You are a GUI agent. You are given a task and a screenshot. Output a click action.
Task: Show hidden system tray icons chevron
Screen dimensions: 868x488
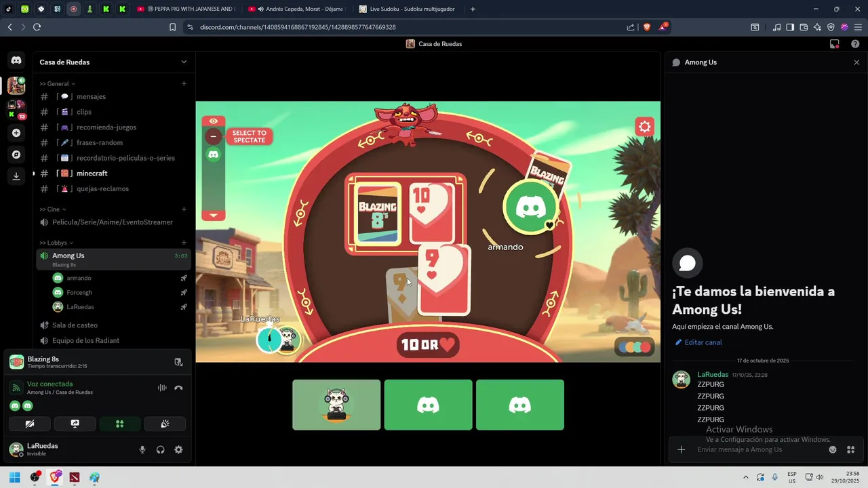[746, 477]
